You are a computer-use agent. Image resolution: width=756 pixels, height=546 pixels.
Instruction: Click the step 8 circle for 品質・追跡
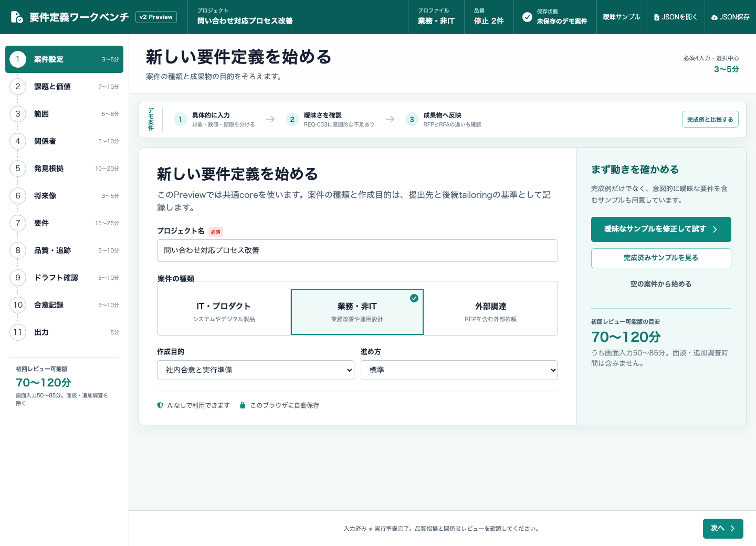coord(18,250)
